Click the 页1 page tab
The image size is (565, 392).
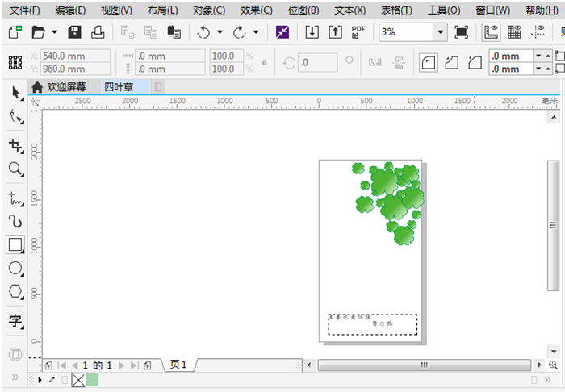coord(178,365)
